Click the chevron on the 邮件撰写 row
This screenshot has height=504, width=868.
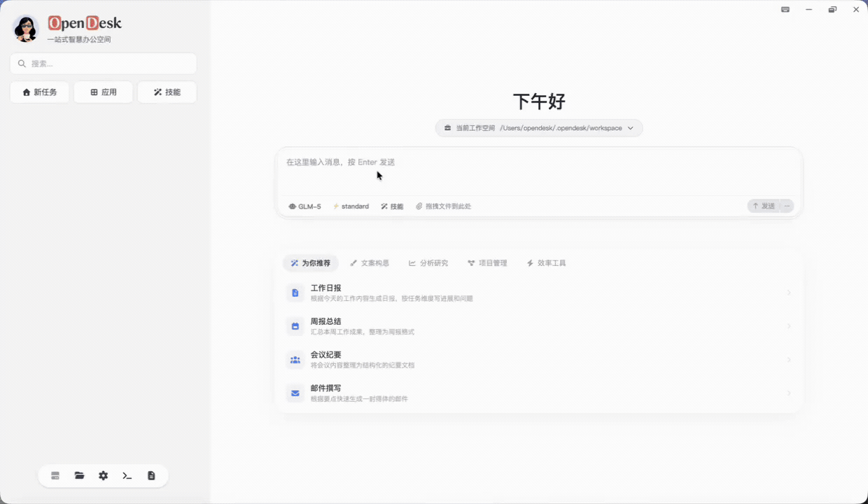click(x=789, y=393)
